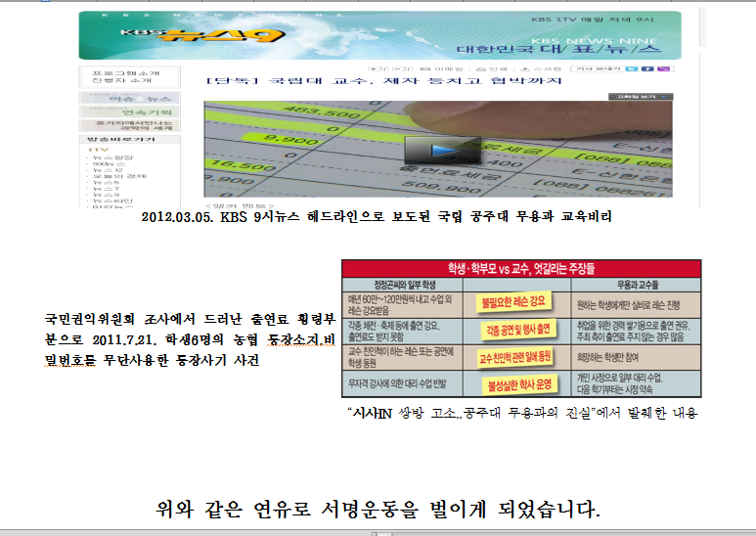Click the purple me2day share icon
This screenshot has width=756, height=536.
pyautogui.click(x=664, y=68)
